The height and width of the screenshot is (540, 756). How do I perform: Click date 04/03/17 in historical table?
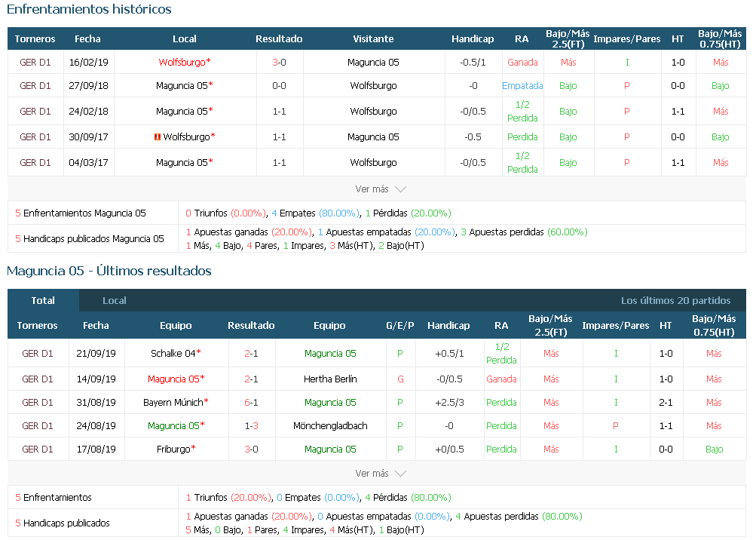(x=88, y=163)
